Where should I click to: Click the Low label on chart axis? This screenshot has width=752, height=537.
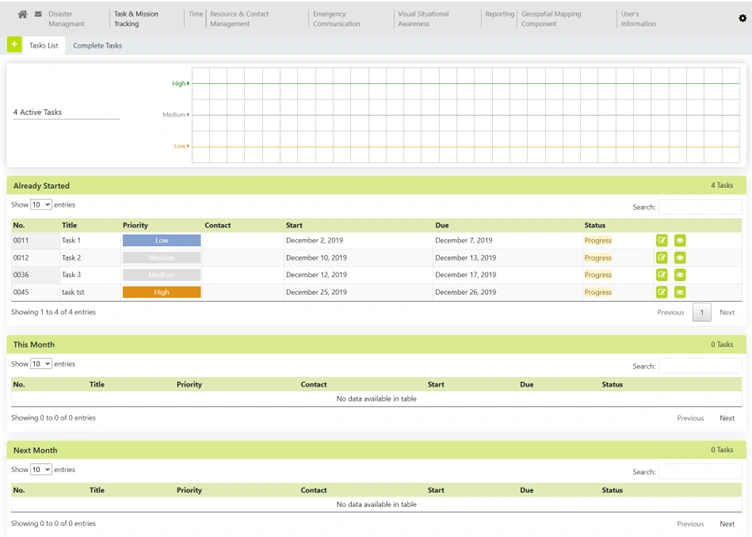point(179,146)
